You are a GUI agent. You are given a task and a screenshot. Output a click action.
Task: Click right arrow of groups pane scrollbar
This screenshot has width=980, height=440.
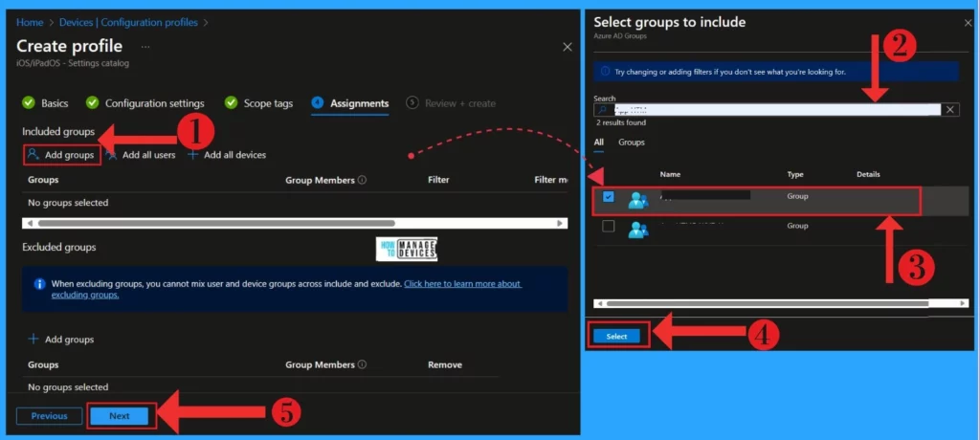point(963,303)
